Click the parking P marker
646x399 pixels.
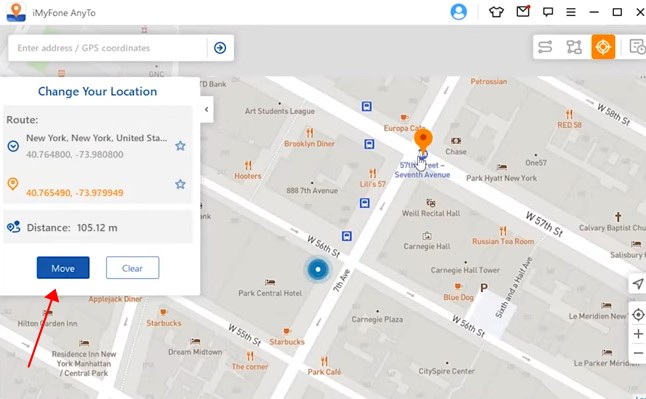coord(484,288)
